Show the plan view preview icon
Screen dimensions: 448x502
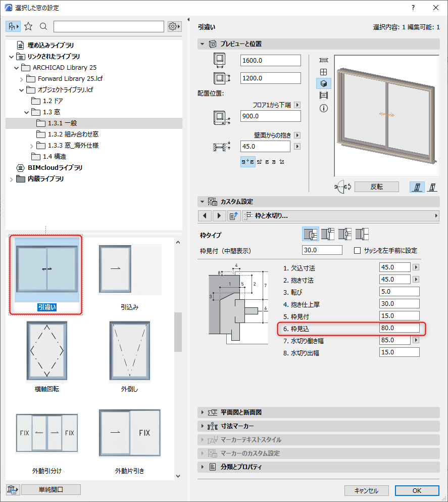point(324,60)
